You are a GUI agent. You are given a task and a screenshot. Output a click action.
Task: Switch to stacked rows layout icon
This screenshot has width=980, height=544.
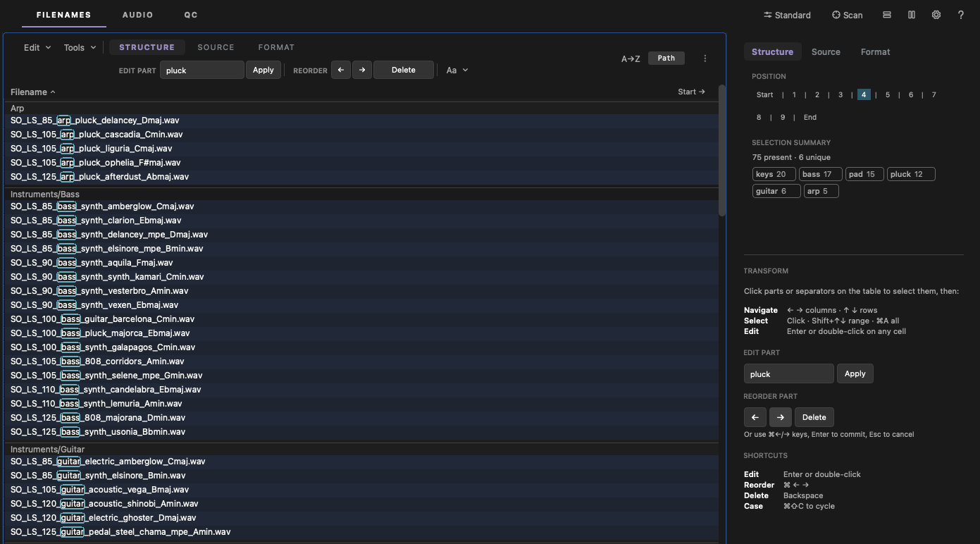click(x=887, y=15)
